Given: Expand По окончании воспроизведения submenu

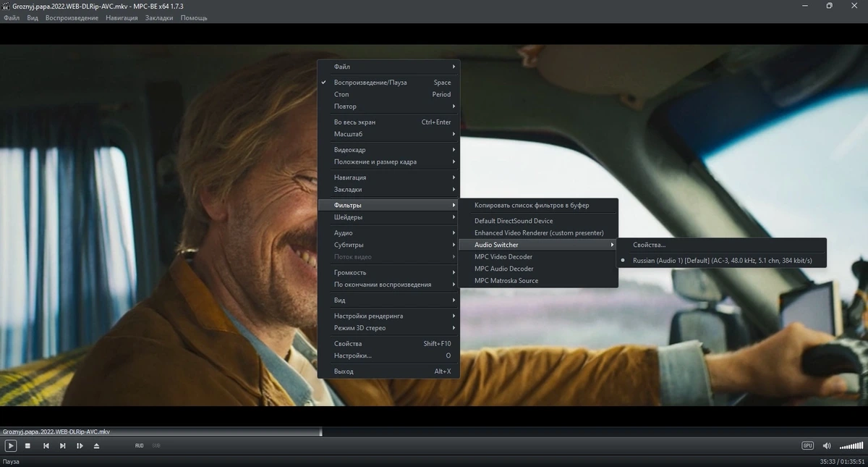Looking at the screenshot, I should [388, 285].
